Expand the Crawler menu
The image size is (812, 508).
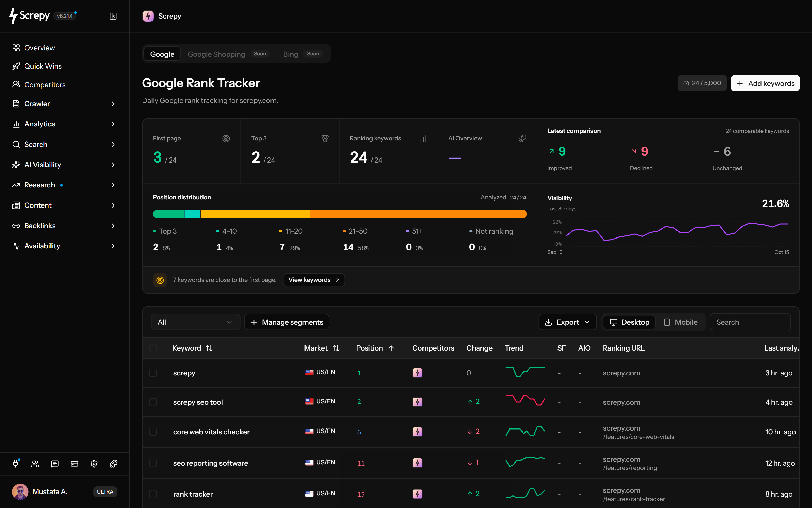point(64,104)
